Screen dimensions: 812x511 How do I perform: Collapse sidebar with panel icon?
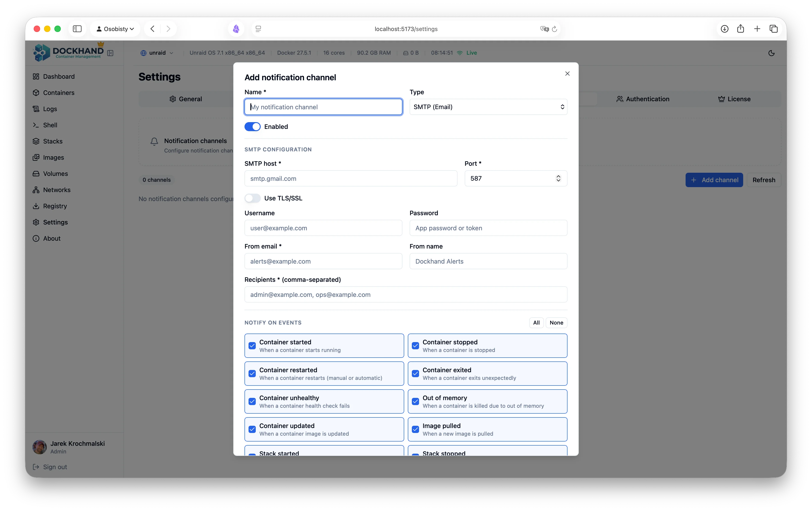click(110, 53)
